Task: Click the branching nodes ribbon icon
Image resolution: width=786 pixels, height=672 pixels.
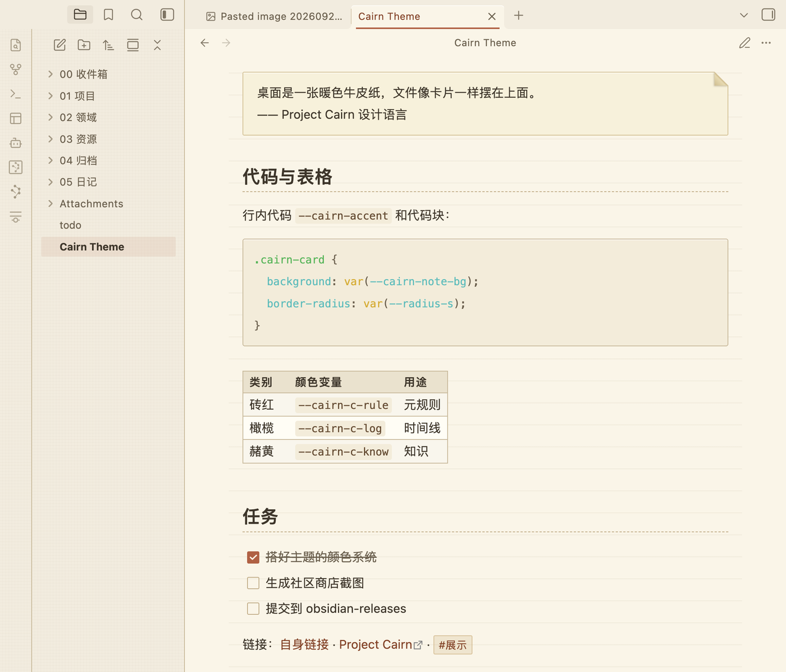Action: tap(16, 192)
